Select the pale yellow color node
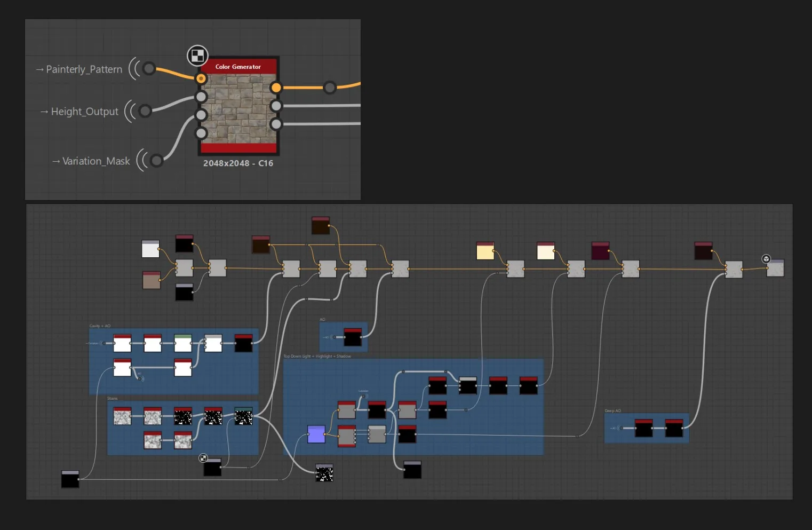The image size is (812, 530). pos(485,251)
